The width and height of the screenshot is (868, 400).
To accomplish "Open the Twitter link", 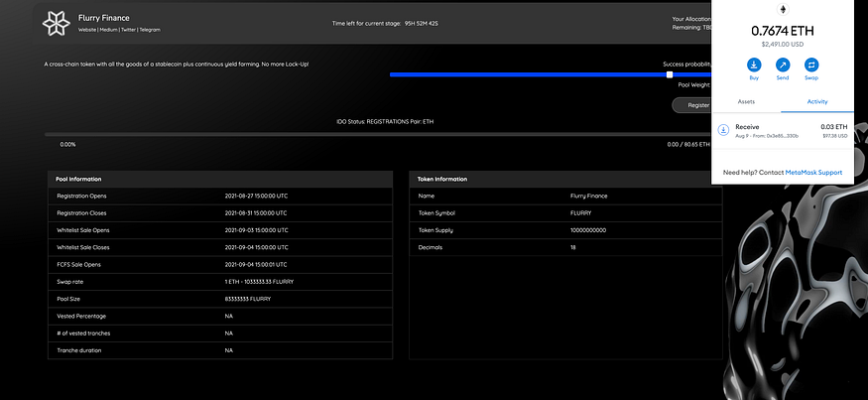I will tap(128, 30).
